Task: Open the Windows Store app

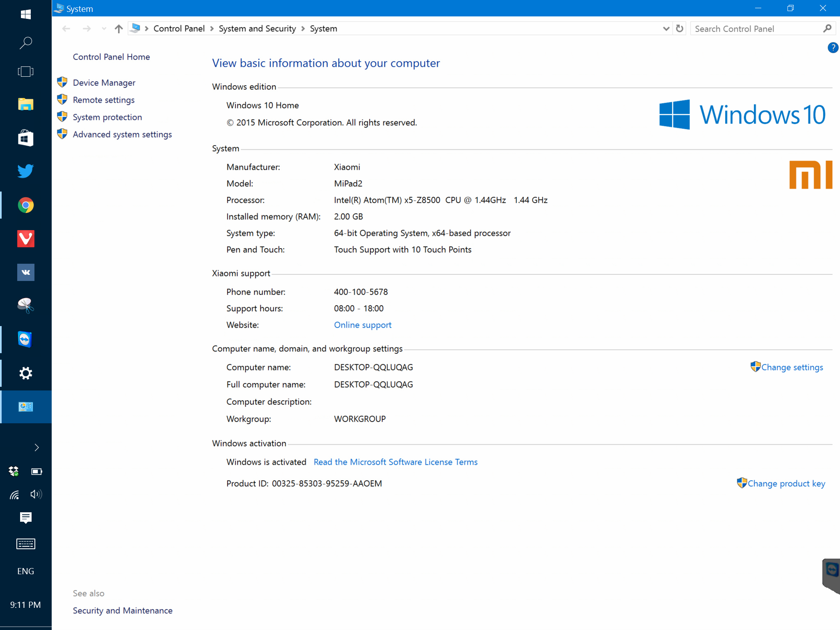Action: click(x=26, y=138)
